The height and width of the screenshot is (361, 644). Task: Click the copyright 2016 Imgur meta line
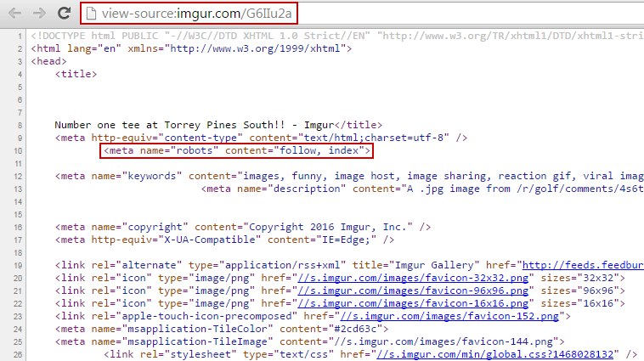243,227
